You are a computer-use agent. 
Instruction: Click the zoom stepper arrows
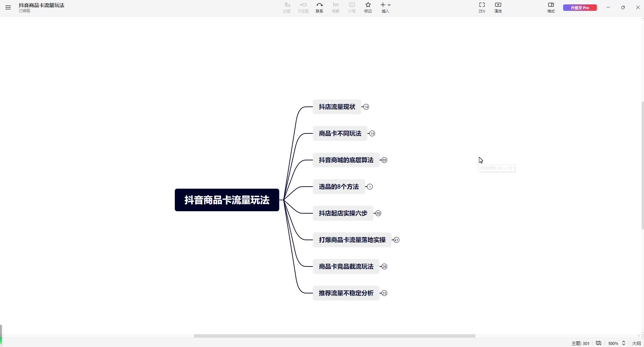point(624,343)
